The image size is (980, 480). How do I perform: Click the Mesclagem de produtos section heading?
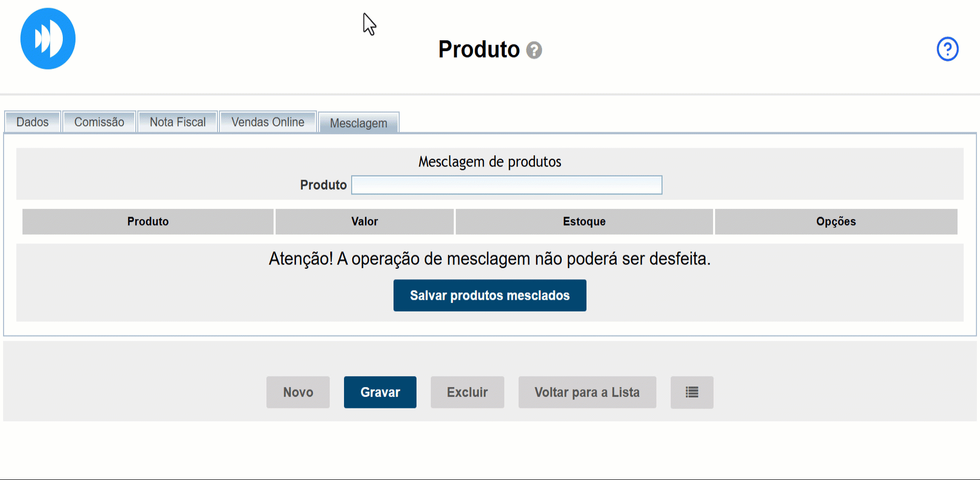click(x=489, y=162)
